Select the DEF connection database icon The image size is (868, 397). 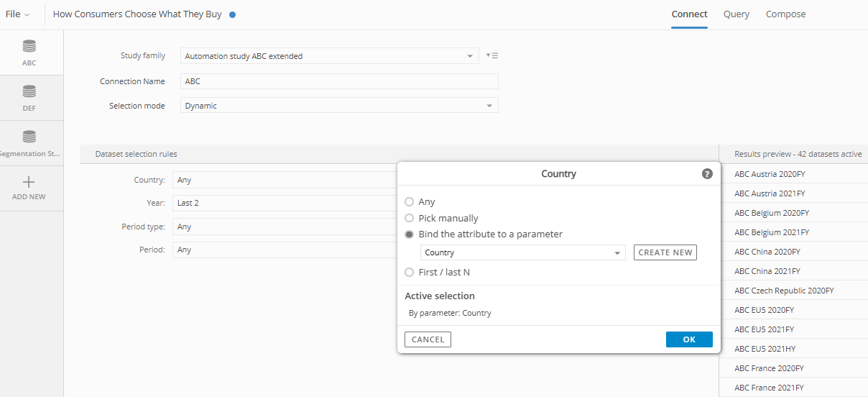pos(29,92)
